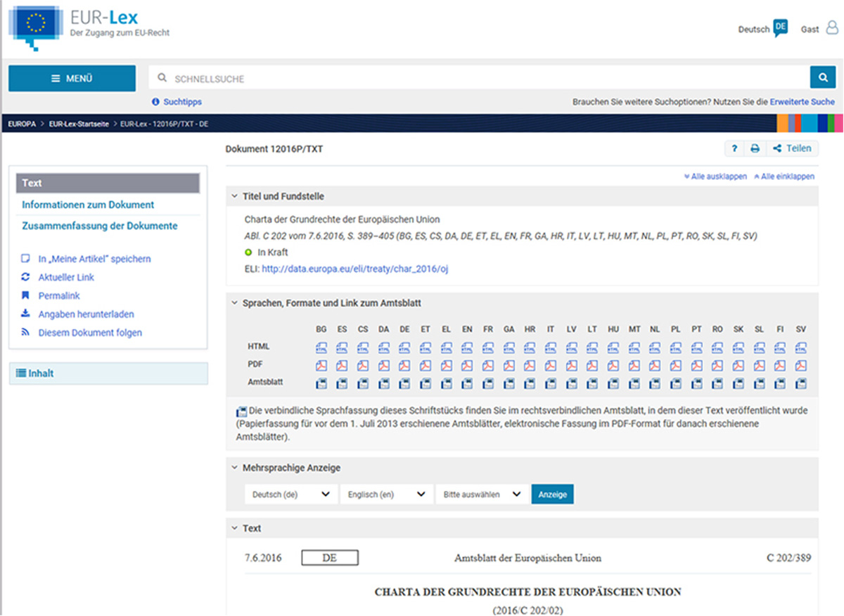Click the Teilen share button
This screenshot has height=616, width=844.
click(792, 148)
